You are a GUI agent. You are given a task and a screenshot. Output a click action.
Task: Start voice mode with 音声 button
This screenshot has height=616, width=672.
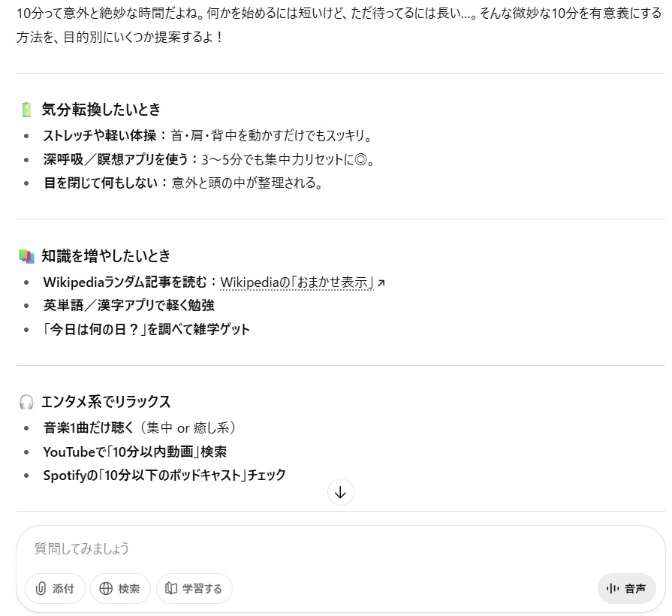point(626,588)
